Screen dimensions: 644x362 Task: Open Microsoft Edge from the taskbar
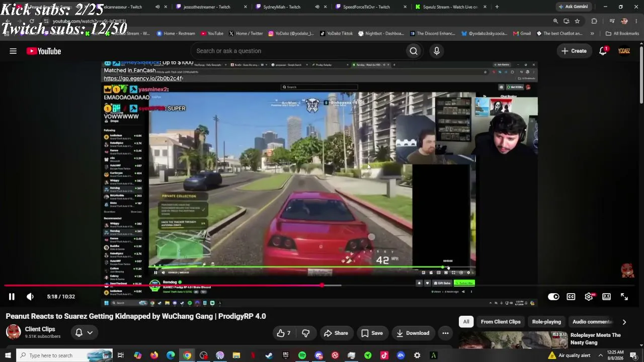click(171, 355)
